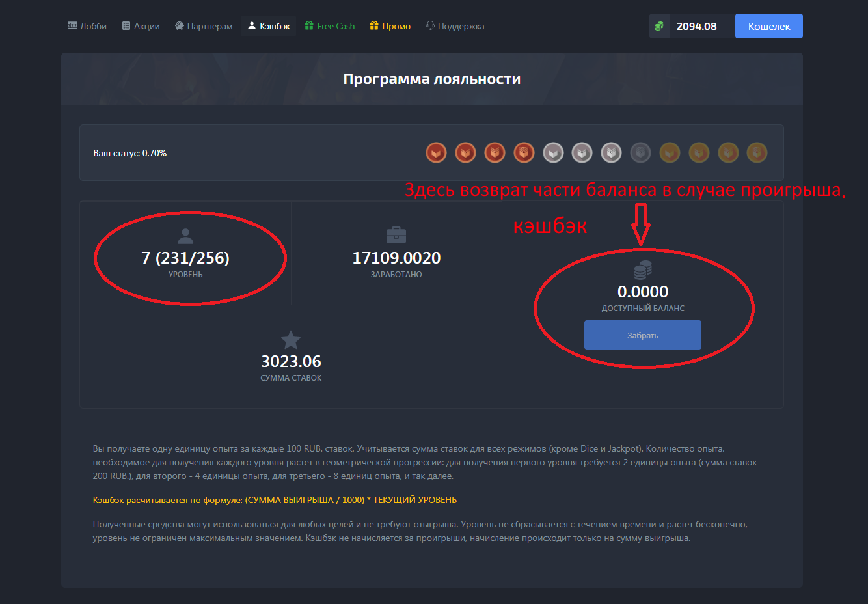Click the СУММА СТАВОК label

pyautogui.click(x=291, y=378)
